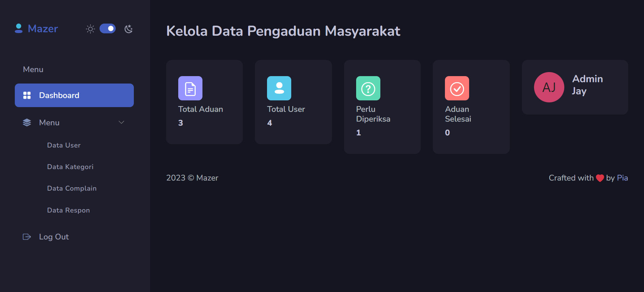Click the Total User person icon
The height and width of the screenshot is (292, 644).
[279, 88]
